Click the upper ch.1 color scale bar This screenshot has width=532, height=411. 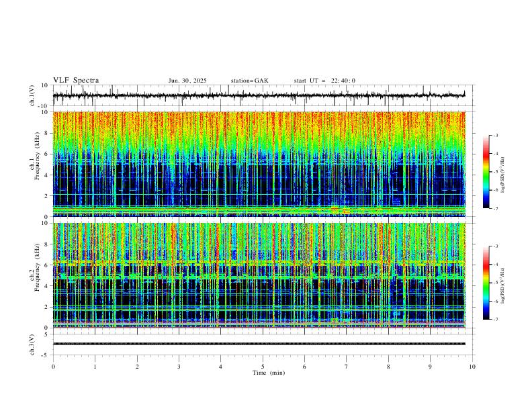(x=486, y=172)
